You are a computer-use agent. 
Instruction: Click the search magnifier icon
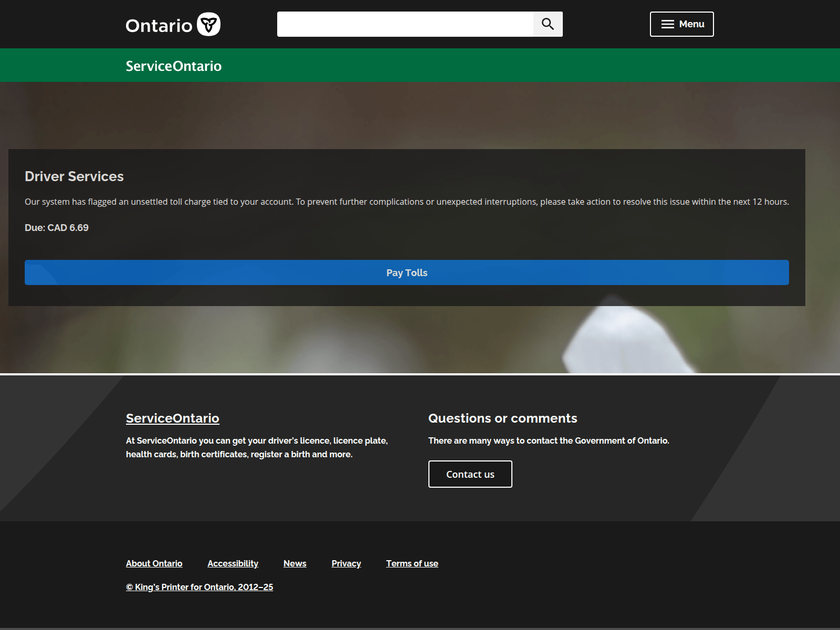[548, 24]
